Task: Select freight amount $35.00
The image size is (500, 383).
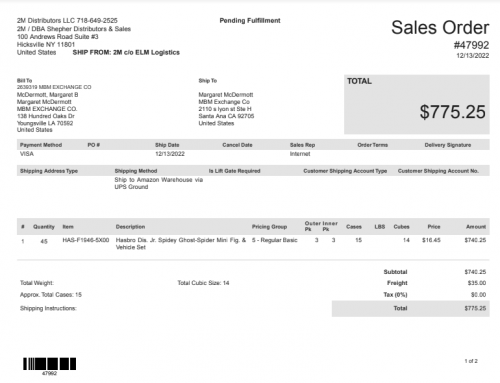Action: click(477, 283)
